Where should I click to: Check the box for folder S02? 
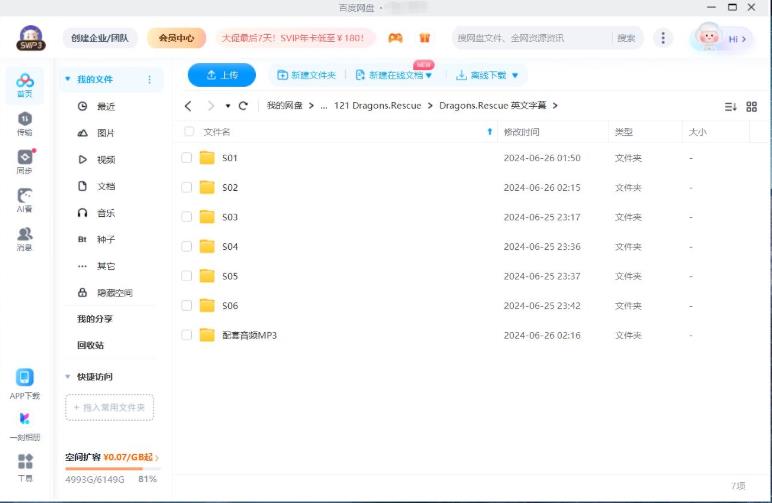186,187
